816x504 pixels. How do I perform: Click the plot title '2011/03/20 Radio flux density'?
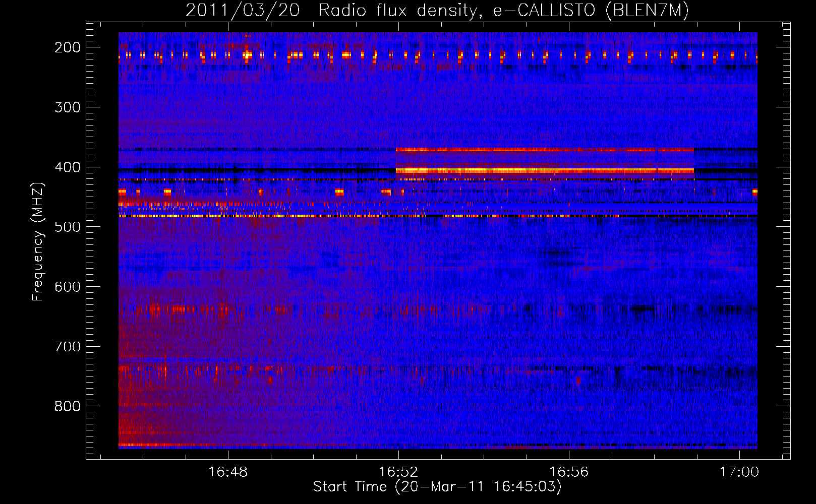(x=331, y=11)
